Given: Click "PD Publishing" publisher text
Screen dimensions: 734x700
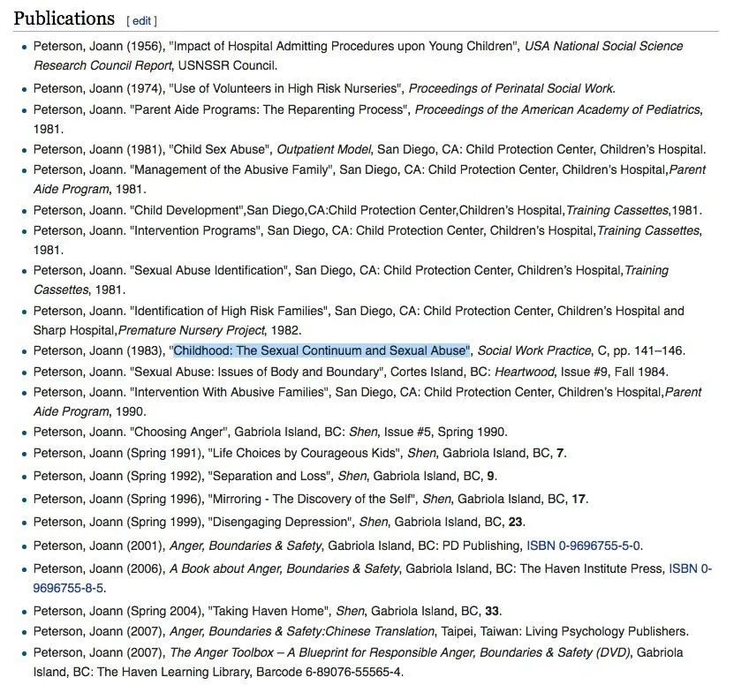Looking at the screenshot, I should pyautogui.click(x=481, y=546).
